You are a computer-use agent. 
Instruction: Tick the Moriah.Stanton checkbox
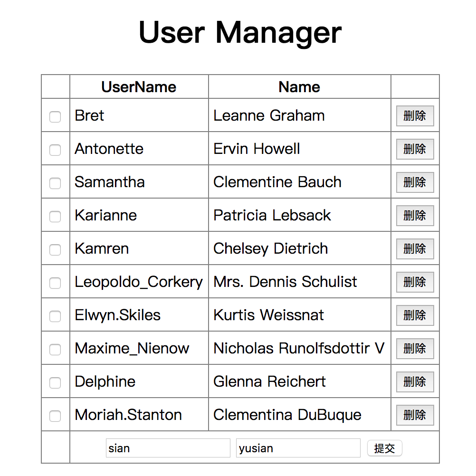[55, 416]
